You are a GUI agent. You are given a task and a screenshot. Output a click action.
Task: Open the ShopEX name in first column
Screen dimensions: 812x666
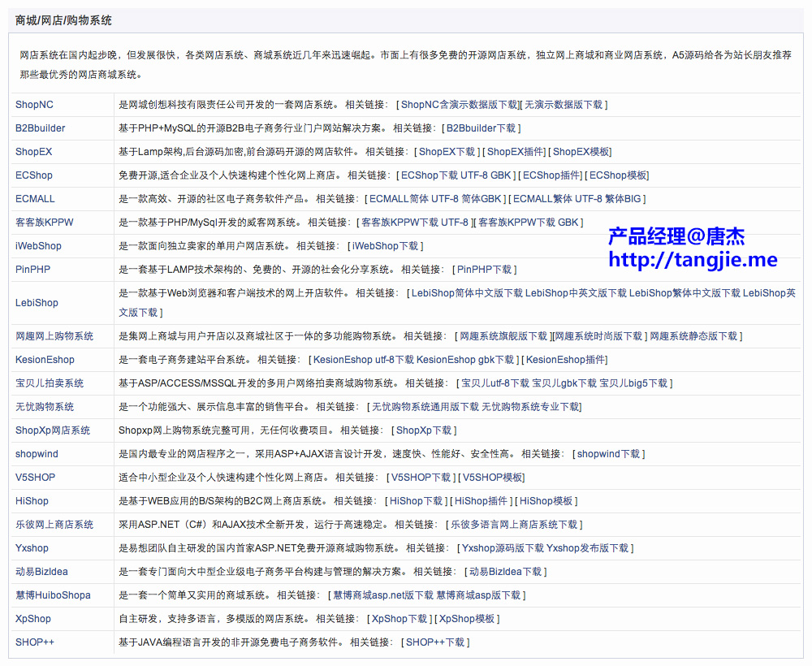[x=33, y=152]
